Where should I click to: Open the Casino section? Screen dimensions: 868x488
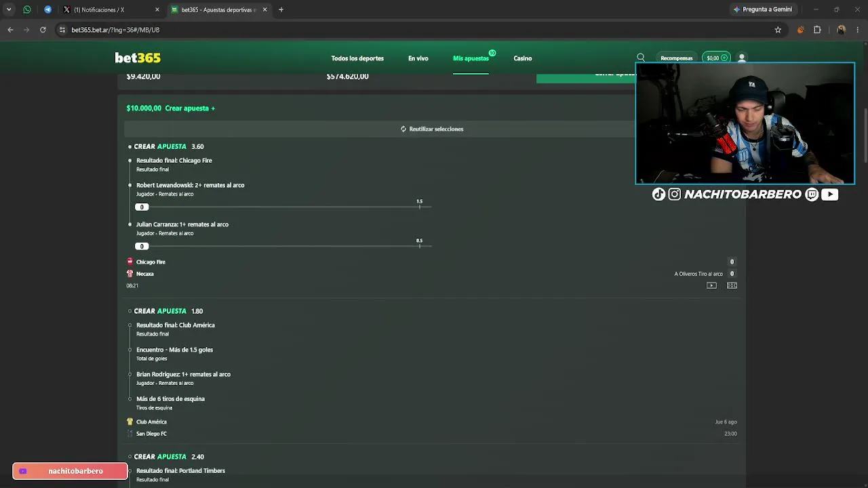coord(523,58)
